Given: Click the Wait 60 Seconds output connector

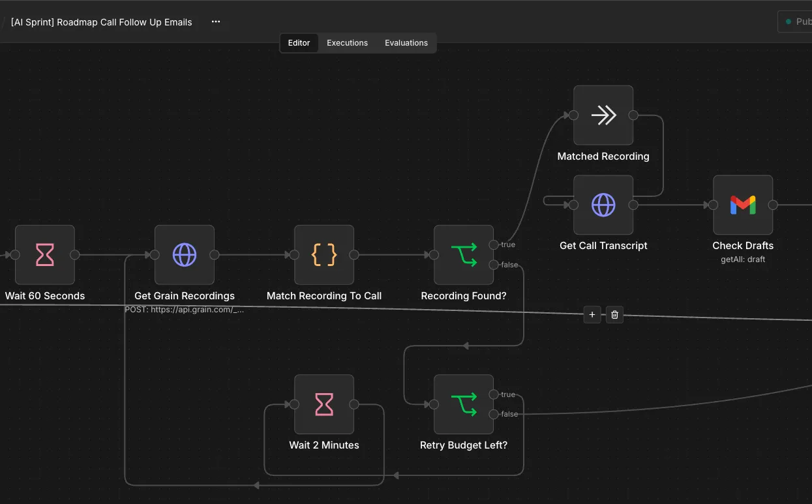Looking at the screenshot, I should pos(75,255).
